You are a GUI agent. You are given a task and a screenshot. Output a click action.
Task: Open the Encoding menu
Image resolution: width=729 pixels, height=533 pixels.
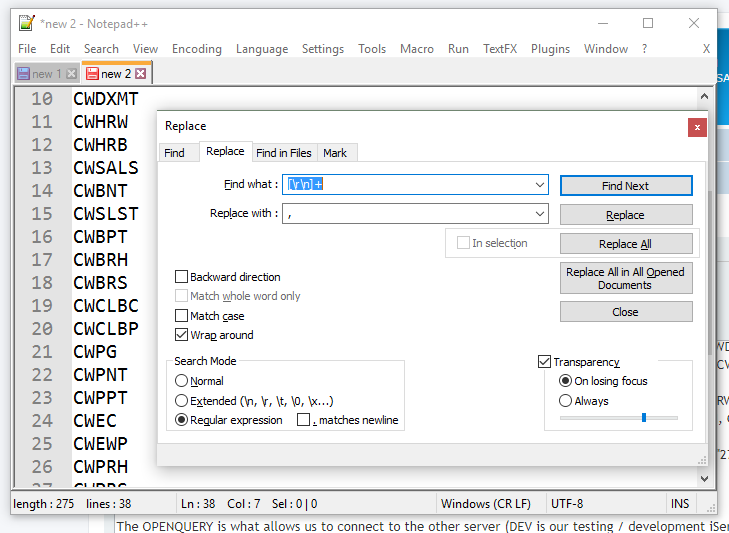pyautogui.click(x=197, y=49)
